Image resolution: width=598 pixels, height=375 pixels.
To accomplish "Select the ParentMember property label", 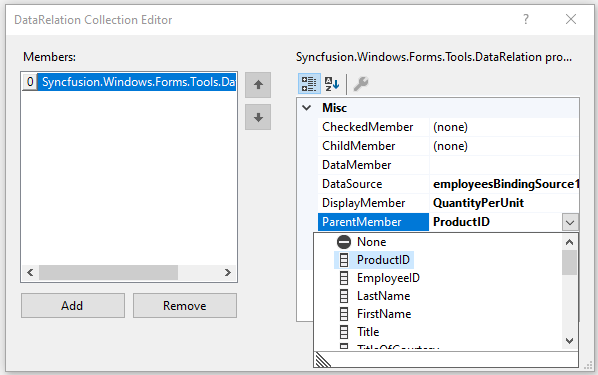I will click(373, 222).
